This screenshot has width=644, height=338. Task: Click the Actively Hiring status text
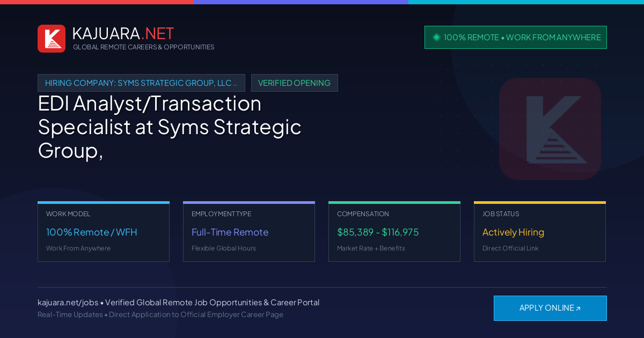pos(513,232)
